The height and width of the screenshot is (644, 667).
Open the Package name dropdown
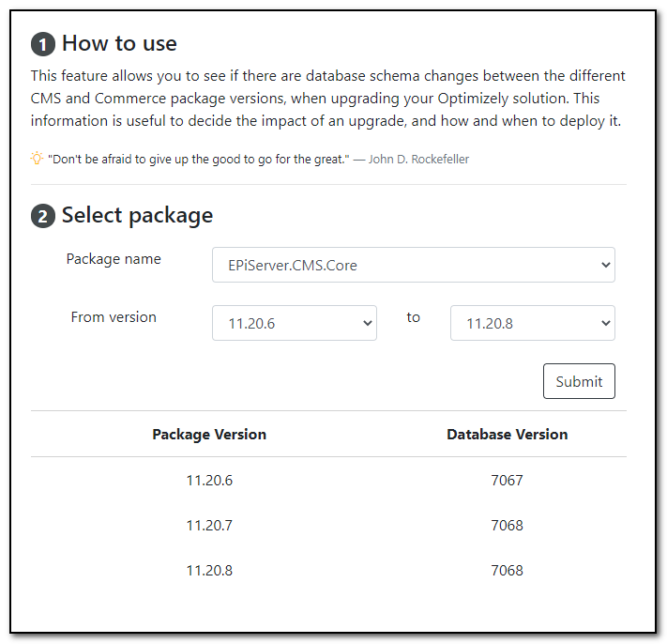pyautogui.click(x=413, y=266)
